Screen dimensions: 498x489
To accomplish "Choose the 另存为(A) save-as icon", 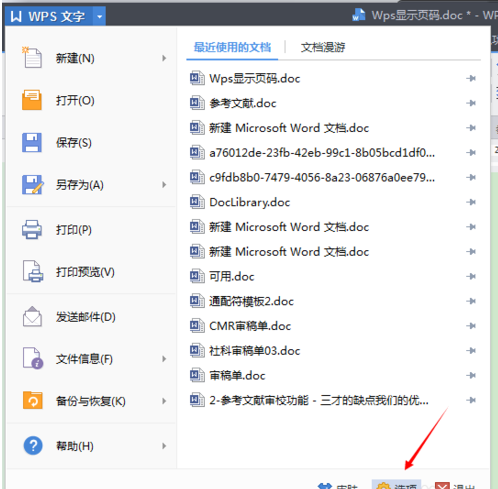I will pyautogui.click(x=32, y=185).
